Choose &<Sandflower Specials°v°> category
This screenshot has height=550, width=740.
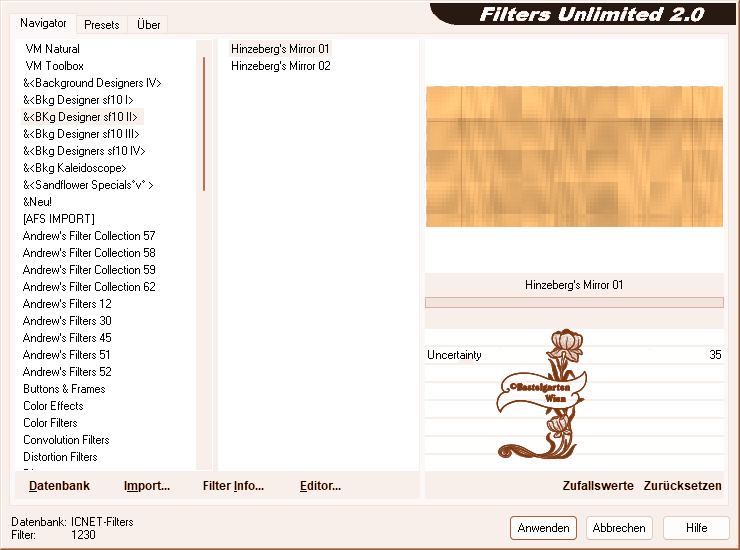point(88,185)
